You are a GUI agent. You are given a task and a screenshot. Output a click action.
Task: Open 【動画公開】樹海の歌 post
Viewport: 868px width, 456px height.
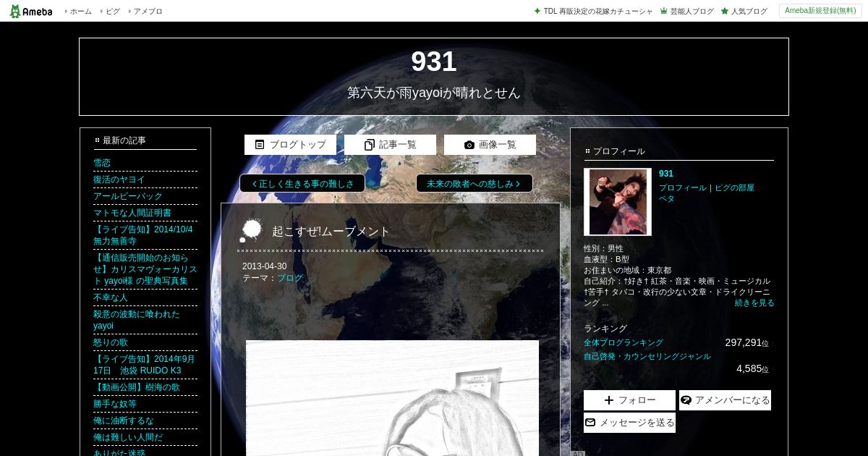coord(137,387)
